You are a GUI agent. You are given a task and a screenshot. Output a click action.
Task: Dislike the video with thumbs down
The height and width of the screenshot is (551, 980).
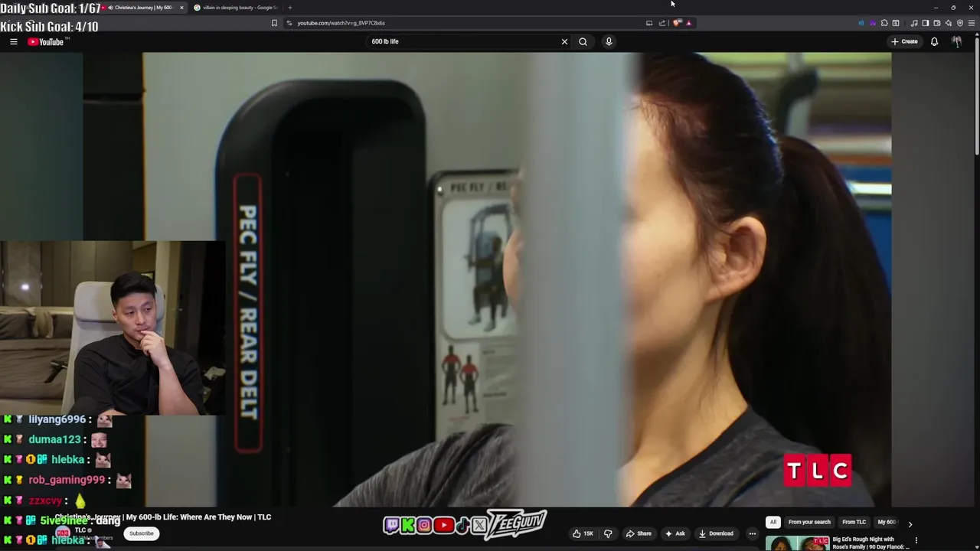point(609,533)
